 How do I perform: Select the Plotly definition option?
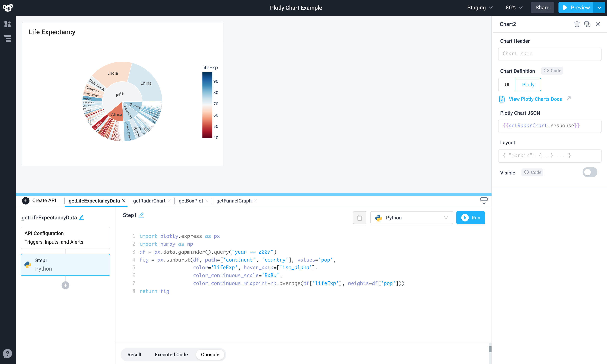coord(528,85)
